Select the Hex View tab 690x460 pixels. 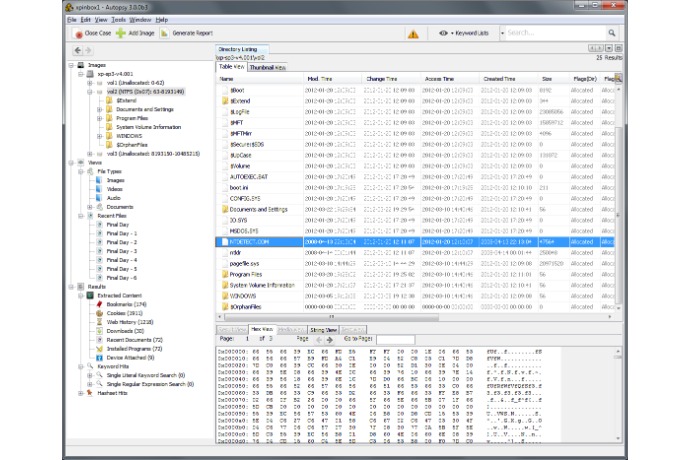(262, 329)
